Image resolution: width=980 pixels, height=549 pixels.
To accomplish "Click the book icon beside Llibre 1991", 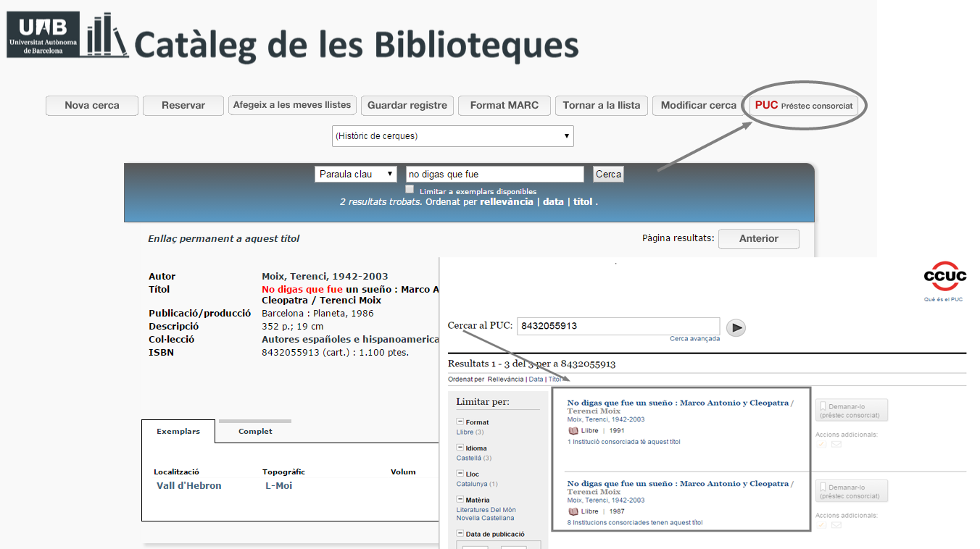I will click(573, 430).
